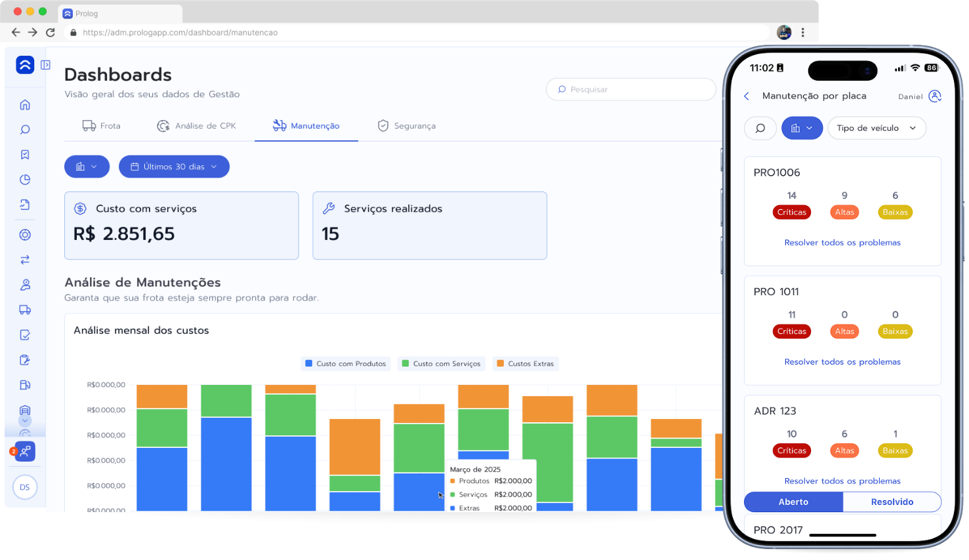Open the DS user avatar
This screenshot has height=560, width=969.
pos(25,487)
